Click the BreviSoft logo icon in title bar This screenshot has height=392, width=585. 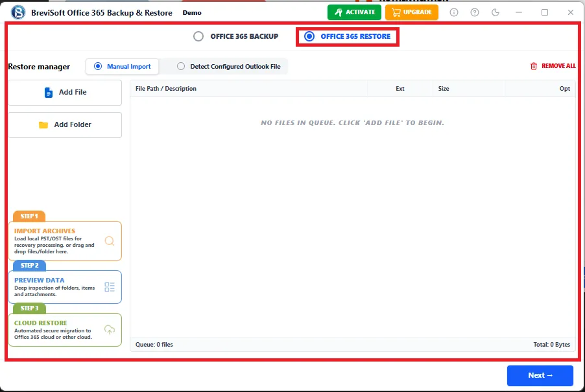click(x=18, y=12)
